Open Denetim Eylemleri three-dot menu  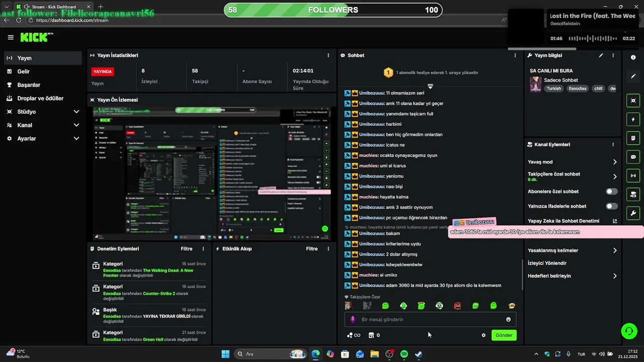coord(203,249)
